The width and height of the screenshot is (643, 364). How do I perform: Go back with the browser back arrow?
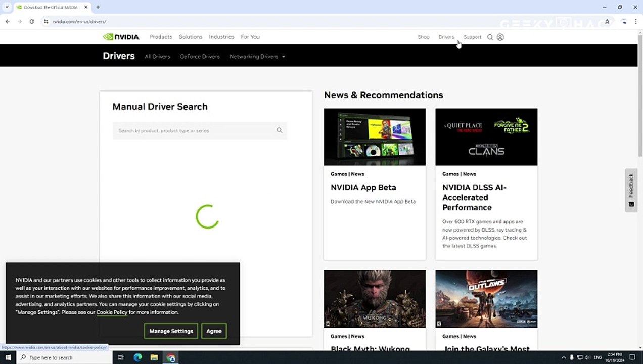pos(8,22)
